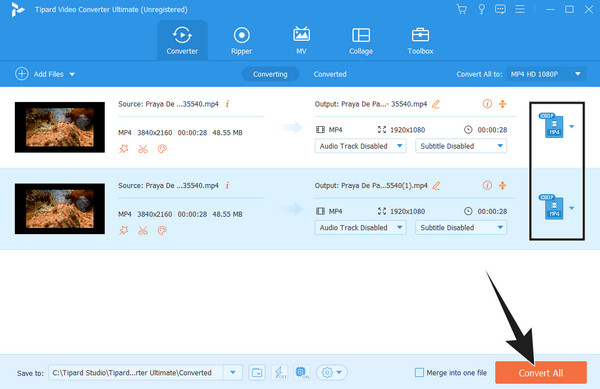Open shopping cart purchase icon

(x=462, y=9)
